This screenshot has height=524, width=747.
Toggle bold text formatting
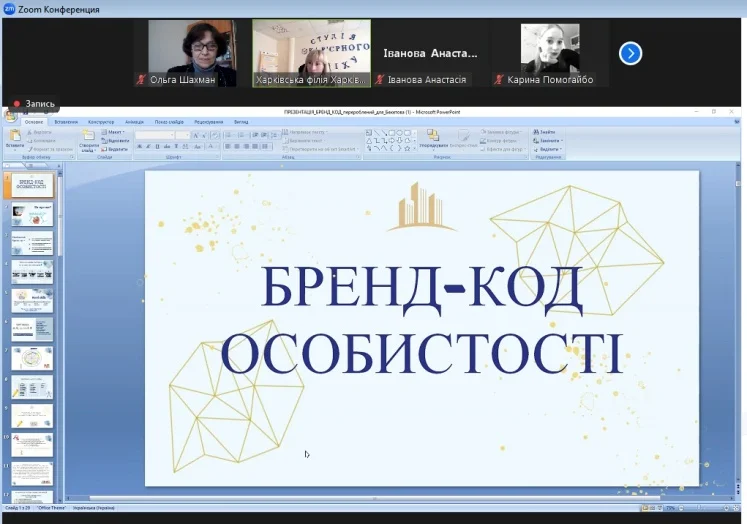point(139,146)
